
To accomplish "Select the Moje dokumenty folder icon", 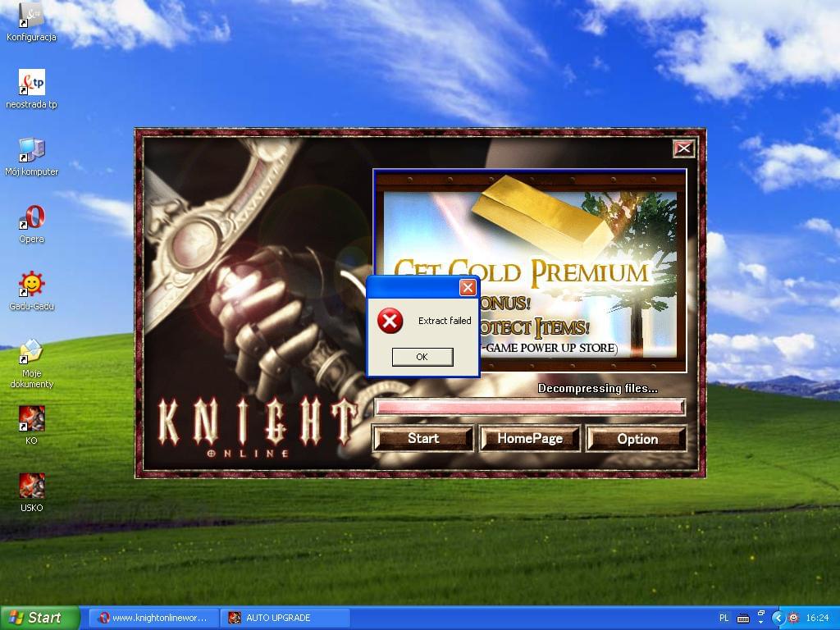I will [x=32, y=363].
